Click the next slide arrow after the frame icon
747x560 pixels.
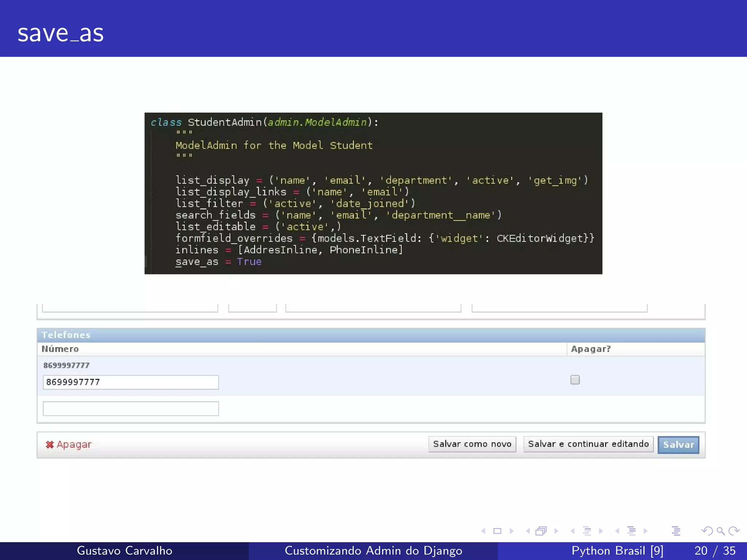[512, 531]
